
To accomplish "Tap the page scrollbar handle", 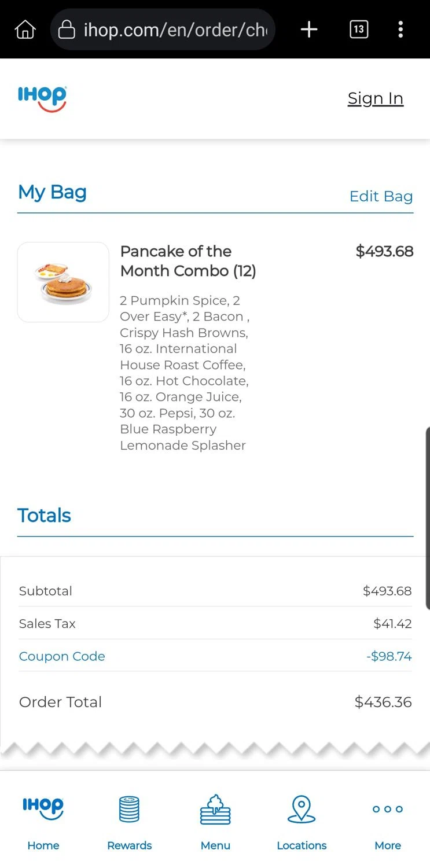I will tap(427, 518).
